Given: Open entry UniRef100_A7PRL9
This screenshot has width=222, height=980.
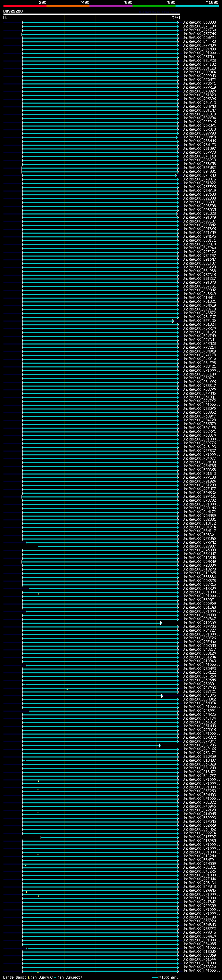Looking at the screenshot, I should click(199, 87).
